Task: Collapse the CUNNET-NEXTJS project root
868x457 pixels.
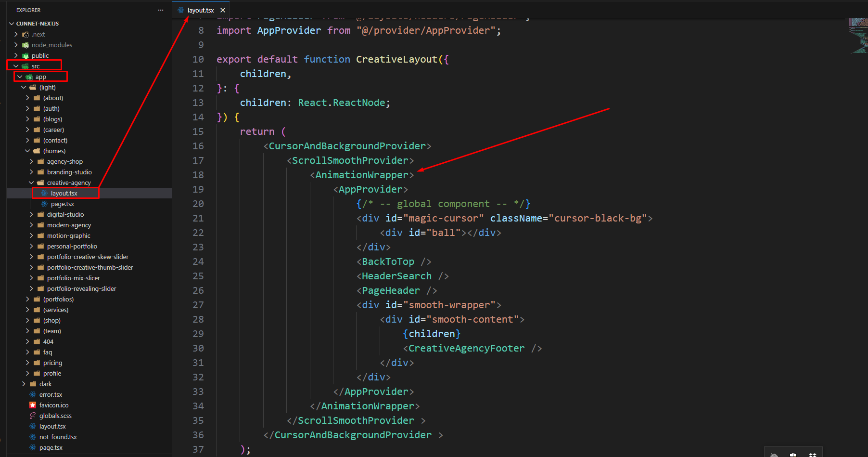Action: [x=12, y=24]
